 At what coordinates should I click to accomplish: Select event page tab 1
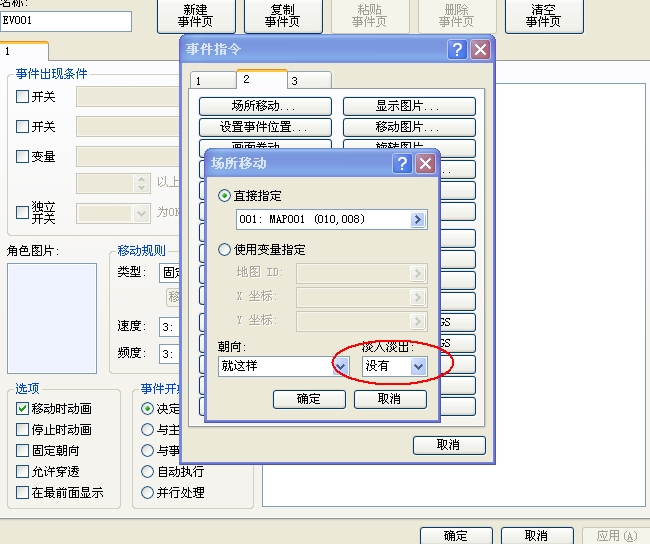tap(24, 51)
